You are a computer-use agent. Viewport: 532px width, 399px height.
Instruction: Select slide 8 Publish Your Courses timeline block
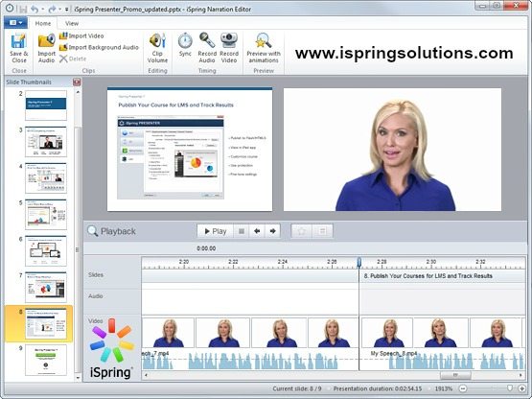tap(442, 276)
